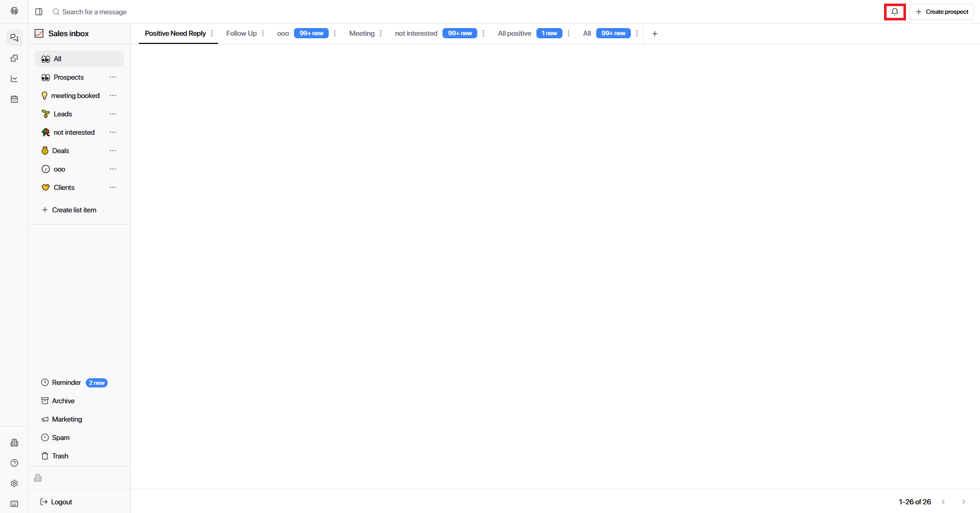
Task: Open the integrations puzzle icon in left rail
Action: [x=14, y=58]
